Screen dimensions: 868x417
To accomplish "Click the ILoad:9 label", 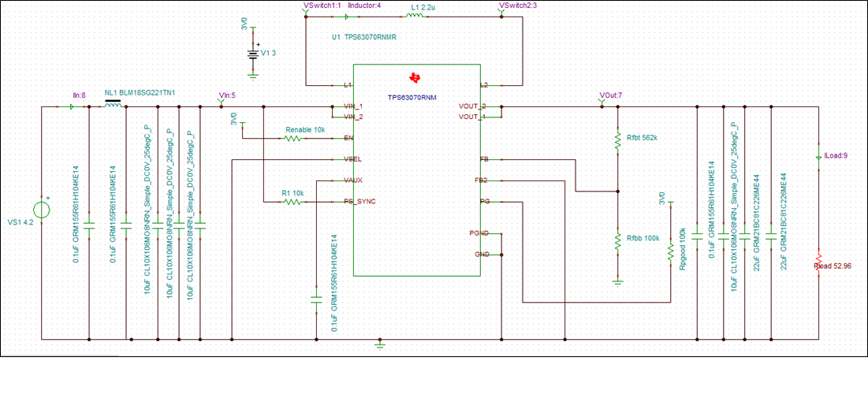I will (836, 156).
